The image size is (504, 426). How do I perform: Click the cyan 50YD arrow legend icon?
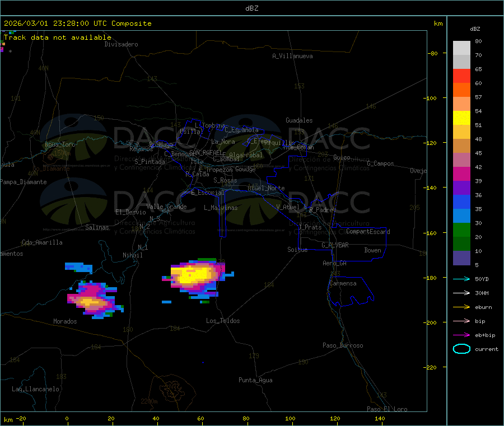[461, 279]
